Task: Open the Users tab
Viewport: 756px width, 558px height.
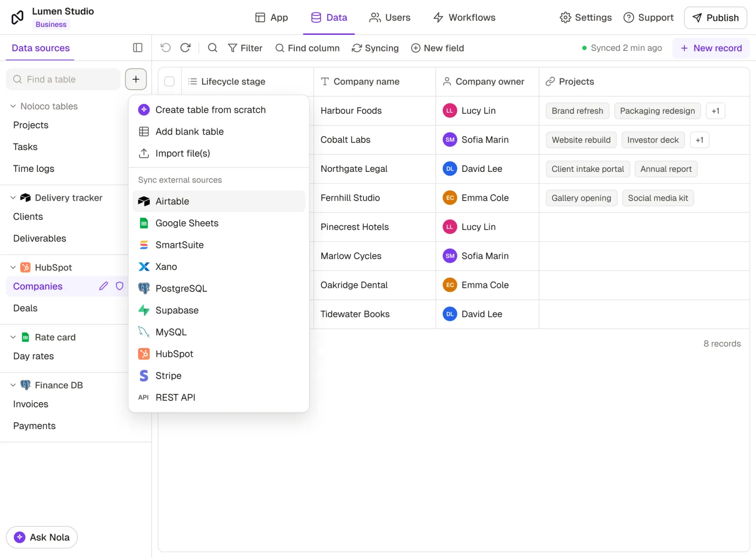Action: tap(390, 17)
